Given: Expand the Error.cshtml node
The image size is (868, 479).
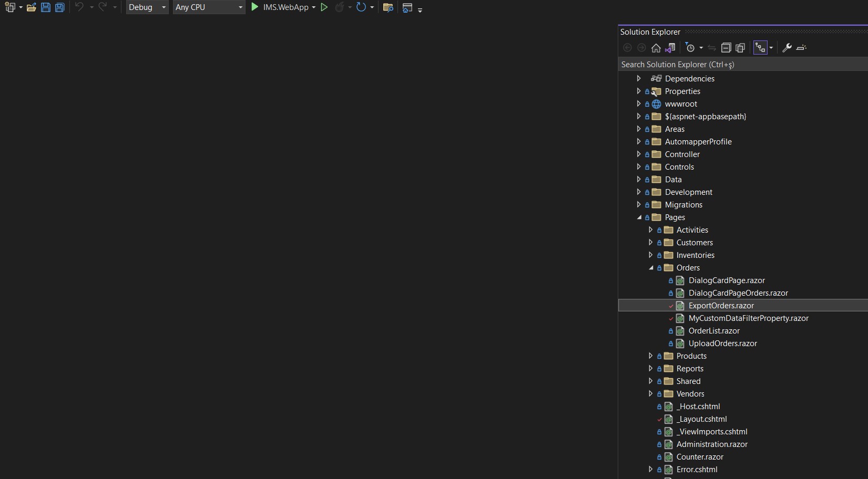Looking at the screenshot, I should point(651,469).
